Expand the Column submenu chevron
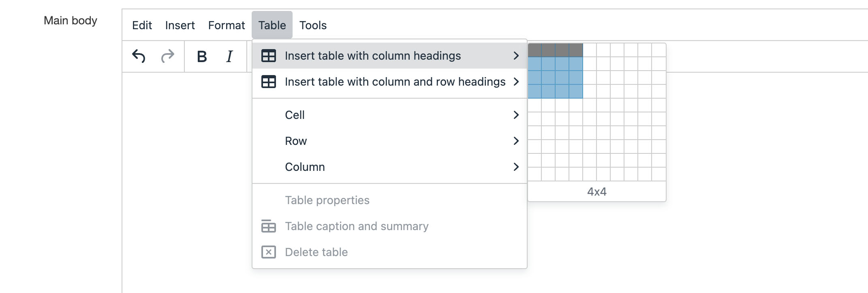868x293 pixels. tap(516, 167)
